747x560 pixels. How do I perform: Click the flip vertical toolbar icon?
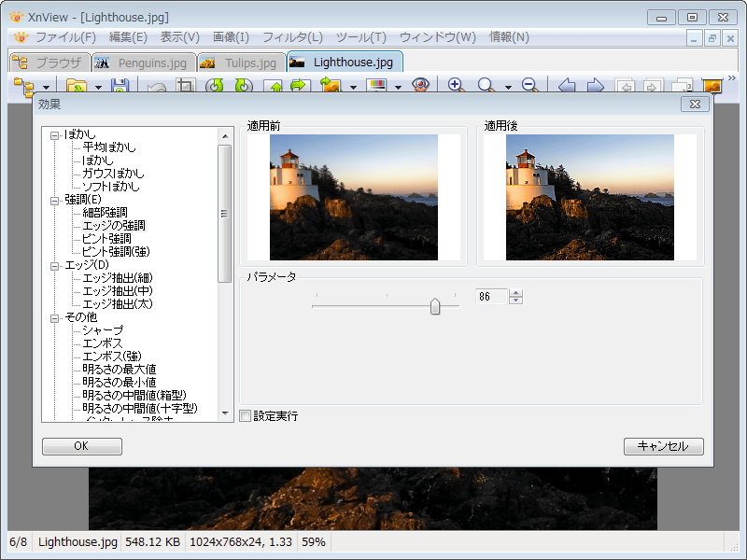pyautogui.click(x=273, y=86)
